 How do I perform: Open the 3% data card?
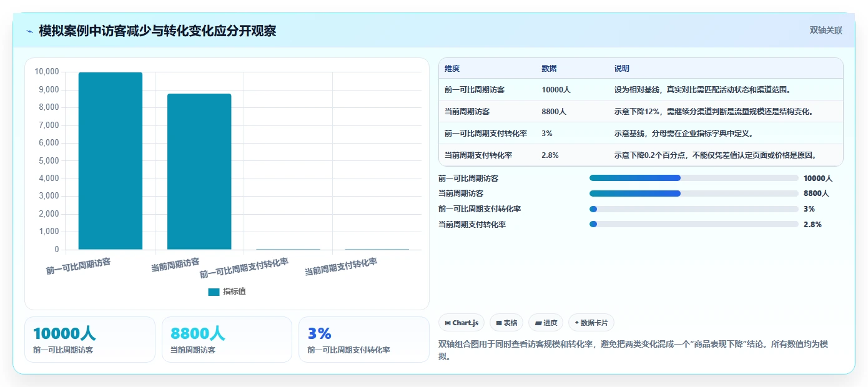[364, 340]
